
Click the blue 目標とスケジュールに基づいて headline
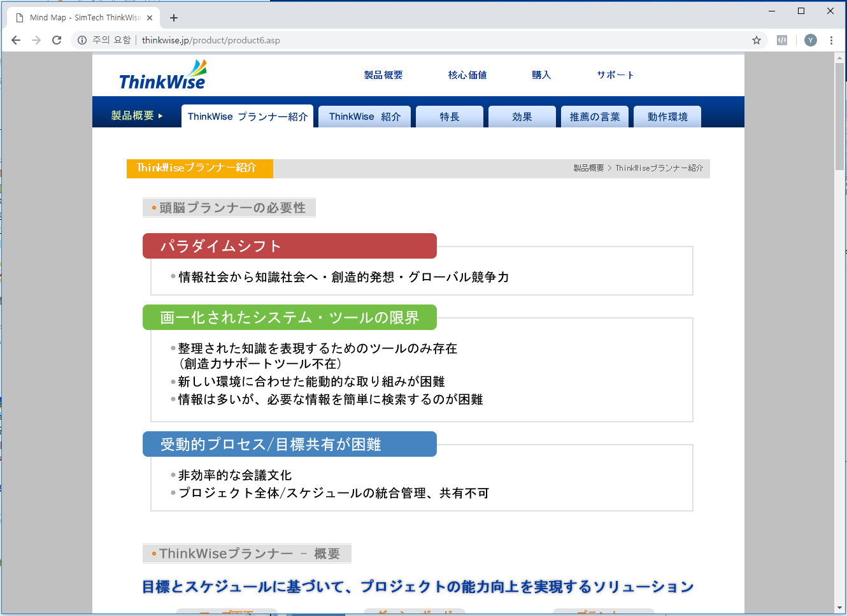418,587
